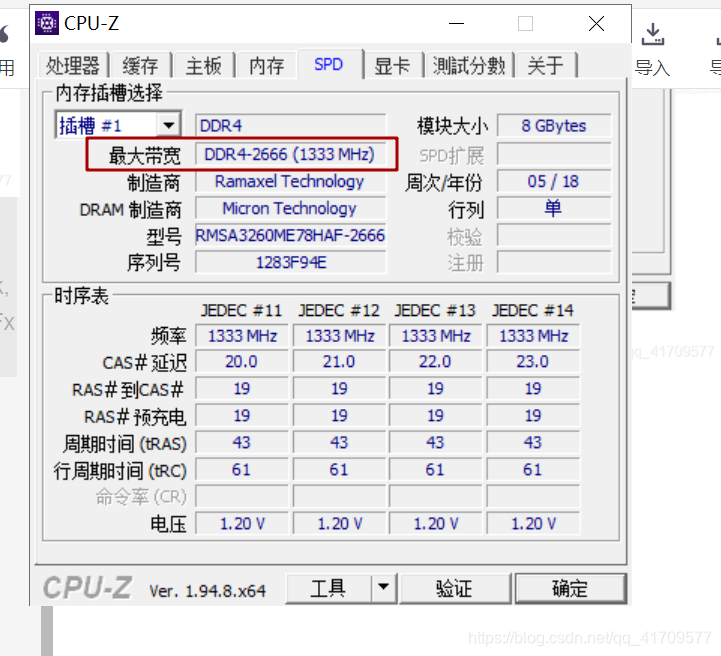
Task: Click the serial number 1283F94E
Action: click(x=290, y=262)
